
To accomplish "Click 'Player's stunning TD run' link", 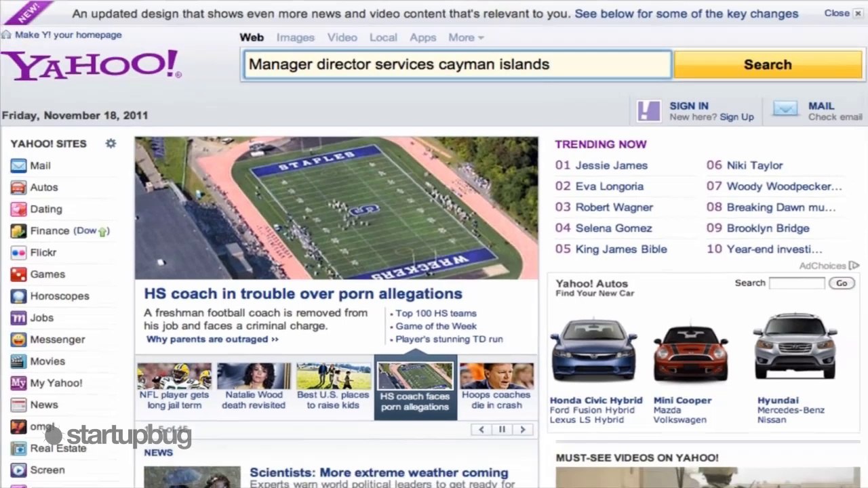I will 449,339.
